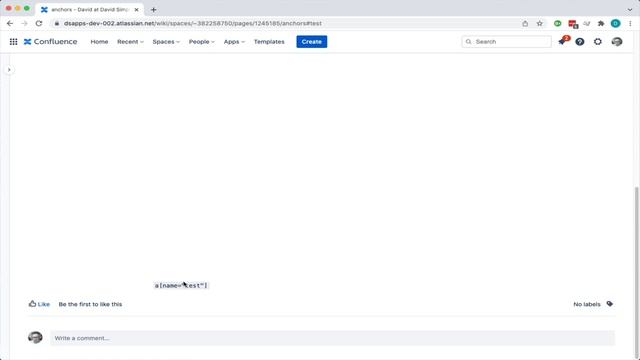Click the labels tag icon
The image size is (640, 360).
click(609, 304)
